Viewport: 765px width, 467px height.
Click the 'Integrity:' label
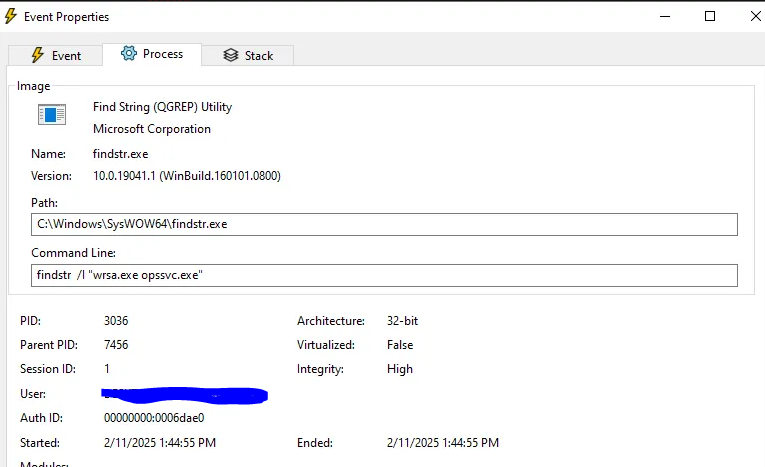[320, 369]
